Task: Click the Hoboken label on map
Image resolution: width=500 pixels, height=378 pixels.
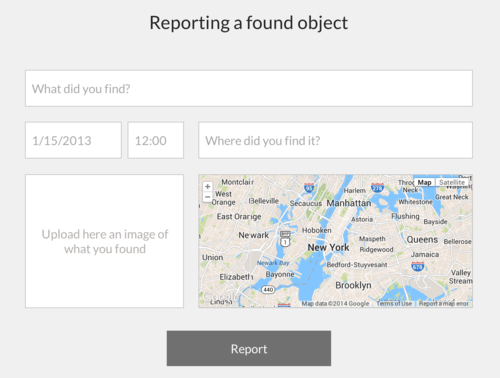Action: click(x=317, y=230)
